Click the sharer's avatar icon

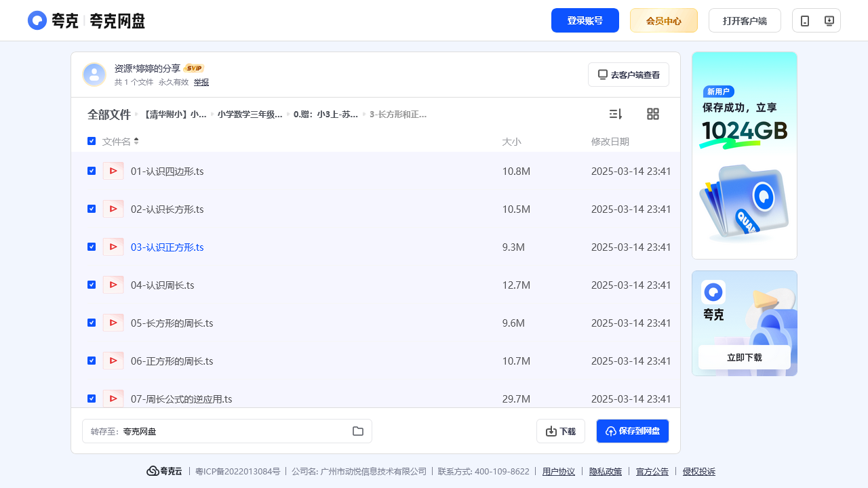[94, 75]
